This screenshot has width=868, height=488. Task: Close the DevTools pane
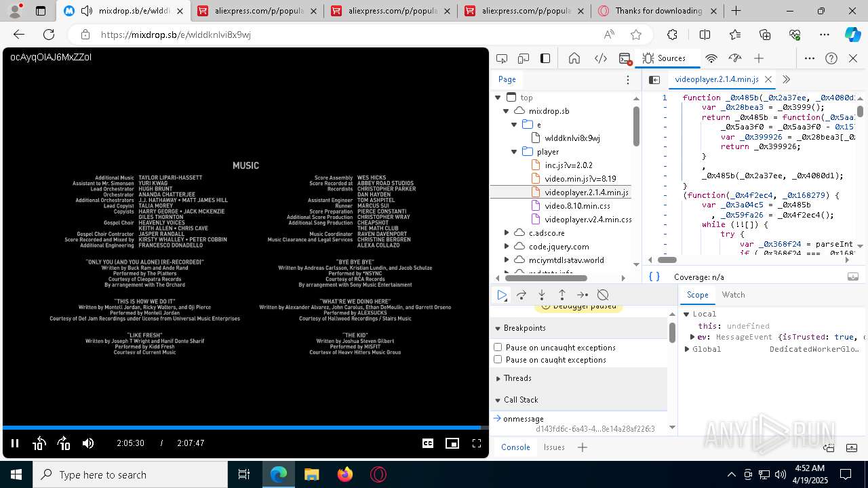pyautogui.click(x=853, y=58)
